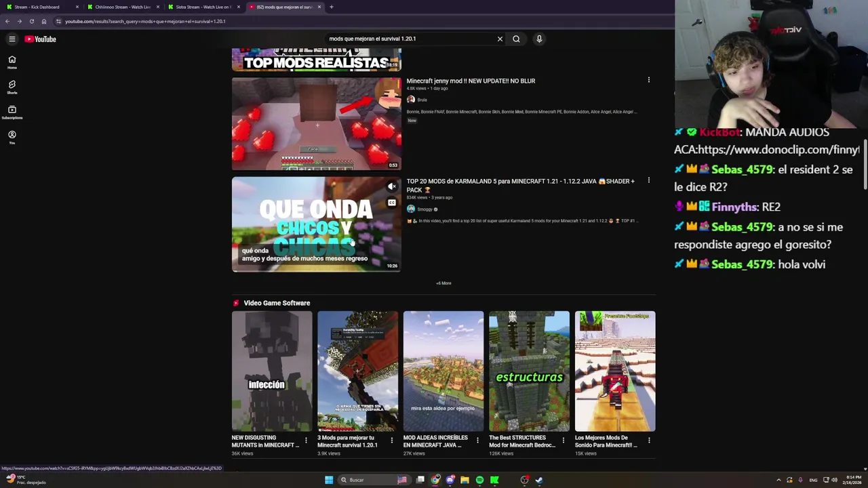
Task: Click TOP MODS REALISTAS thumbnail
Action: (x=316, y=60)
